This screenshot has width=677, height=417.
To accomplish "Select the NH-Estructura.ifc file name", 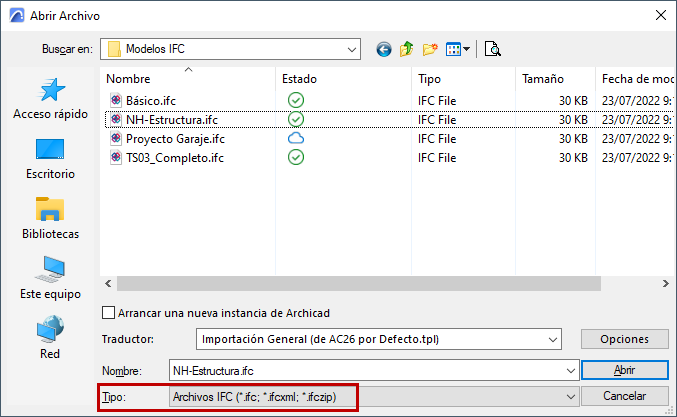I will point(172,120).
